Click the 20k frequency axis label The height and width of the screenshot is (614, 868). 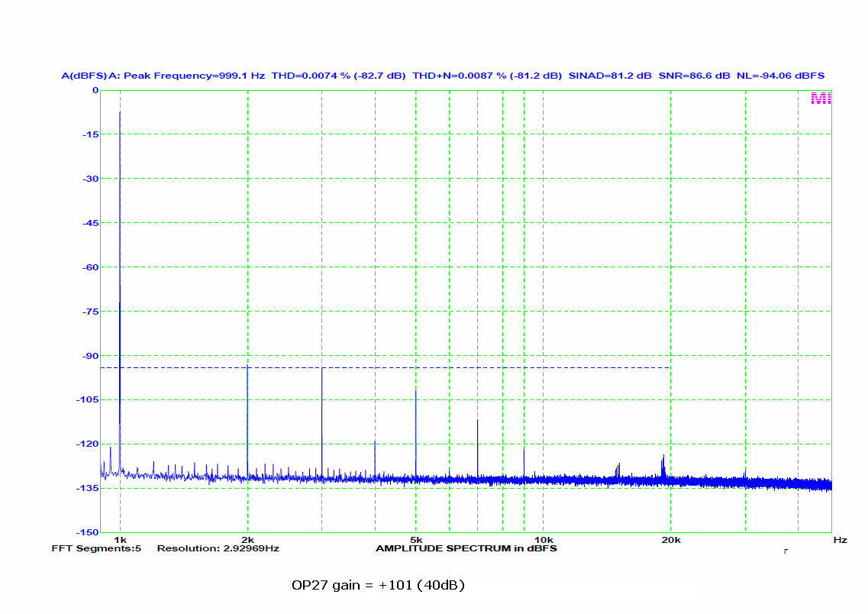coord(671,540)
